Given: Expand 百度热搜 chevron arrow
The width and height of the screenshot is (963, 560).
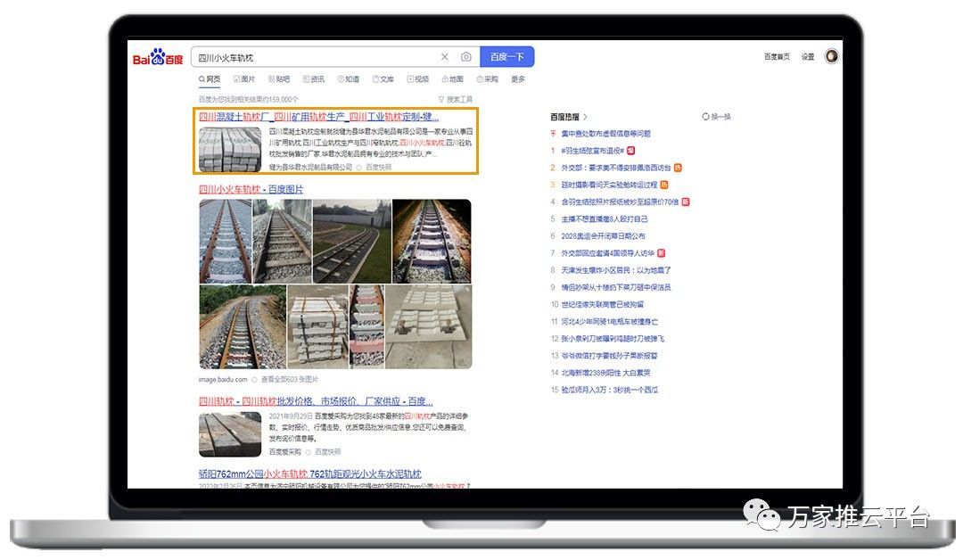Looking at the screenshot, I should tap(586, 117).
